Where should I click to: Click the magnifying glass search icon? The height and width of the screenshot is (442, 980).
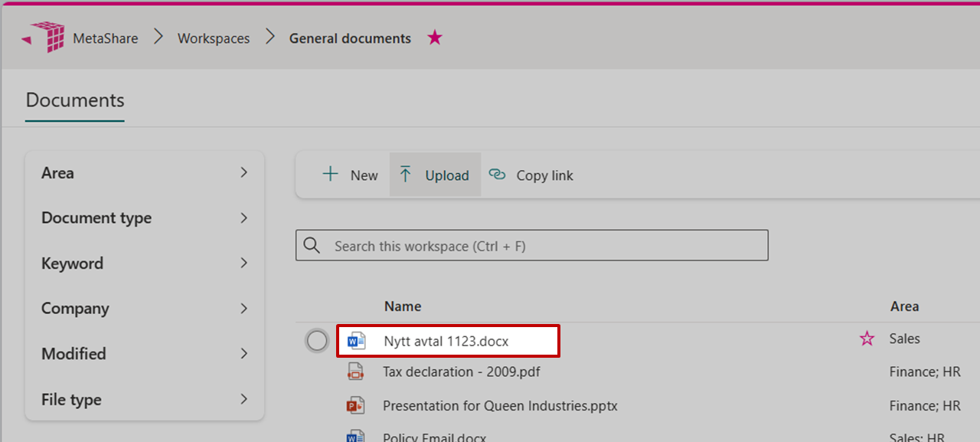pyautogui.click(x=312, y=246)
